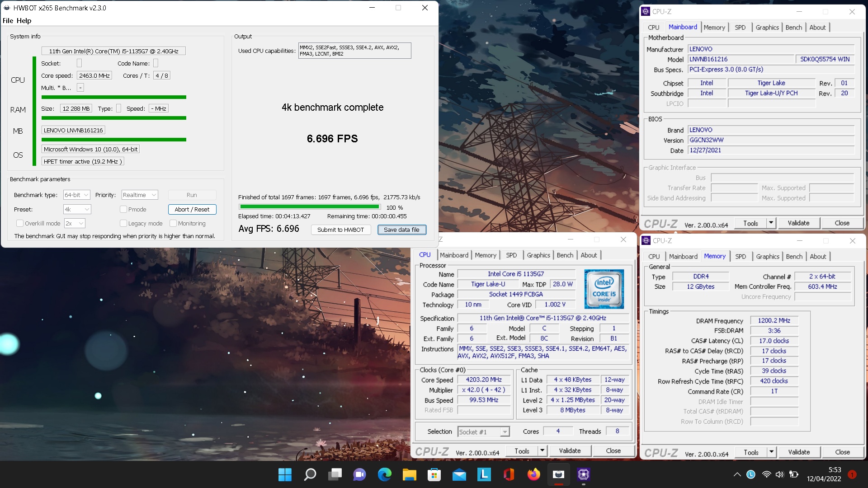Switch to Bench tab in CPU window
The width and height of the screenshot is (868, 488).
pos(565,255)
